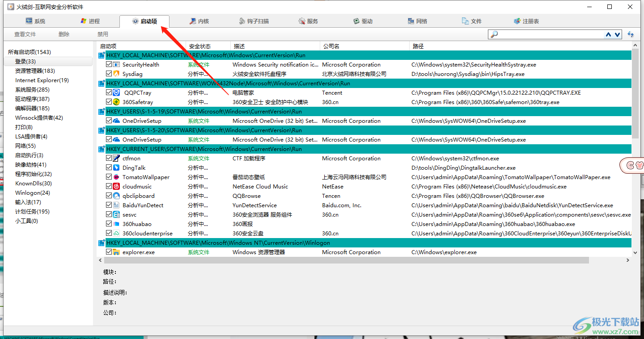This screenshot has width=644, height=339.
Task: Click the 禁用 button
Action: 103,34
